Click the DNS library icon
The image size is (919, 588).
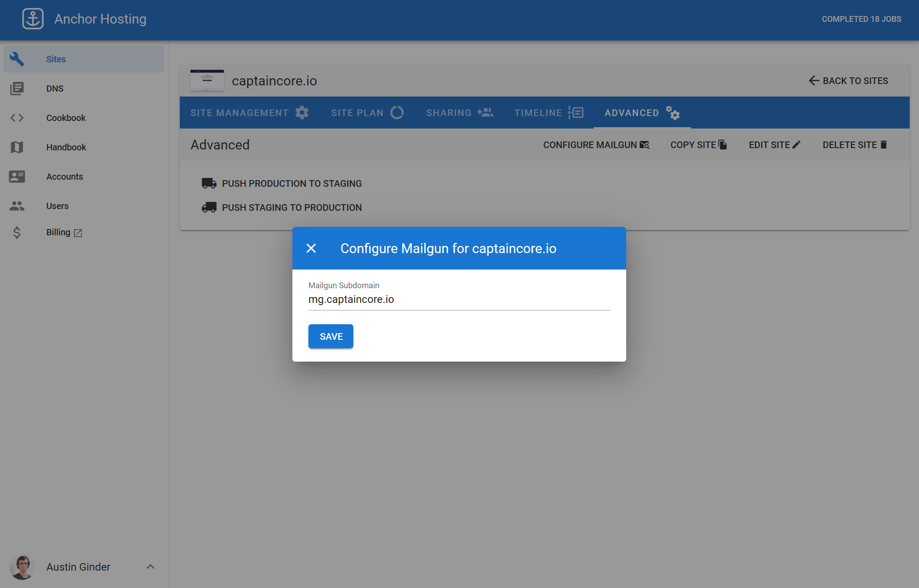pyautogui.click(x=17, y=89)
